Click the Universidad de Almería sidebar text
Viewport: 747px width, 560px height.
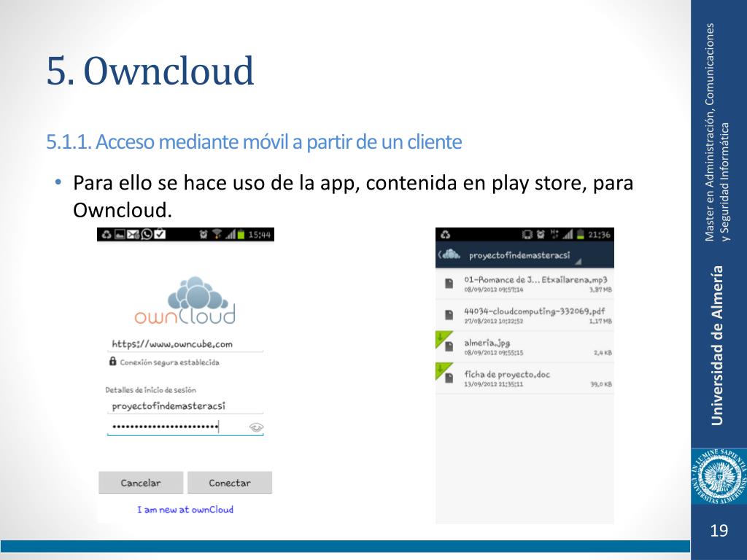(x=718, y=345)
